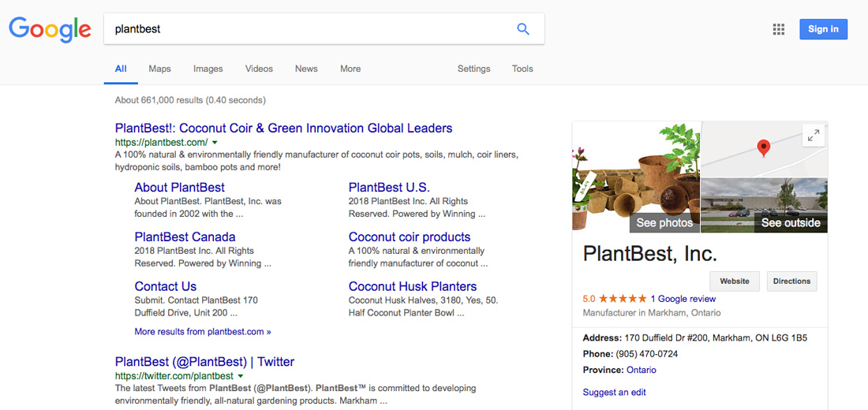Open the Coconut Husk Planters sitelink
Viewport: 868px width, 410px height.
(413, 287)
